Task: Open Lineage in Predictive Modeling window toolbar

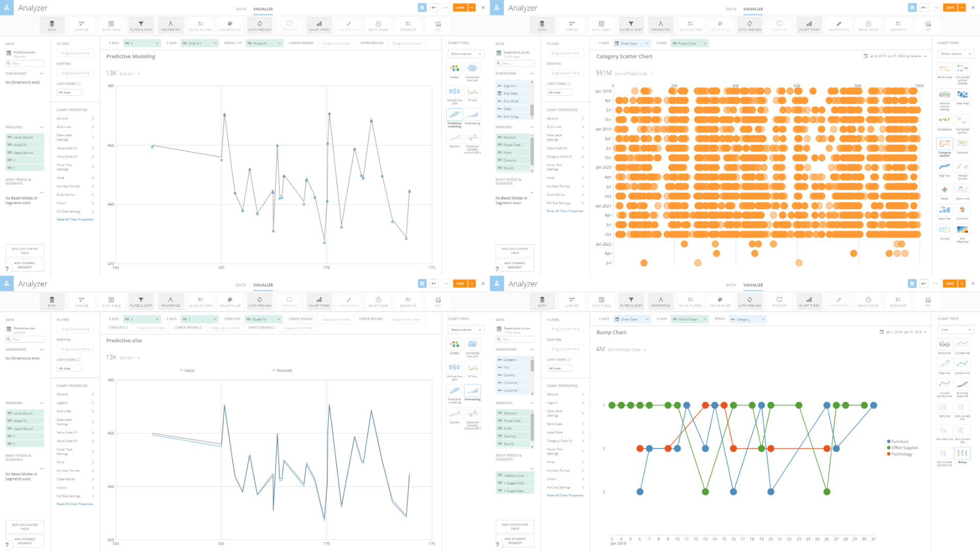Action: pos(82,26)
